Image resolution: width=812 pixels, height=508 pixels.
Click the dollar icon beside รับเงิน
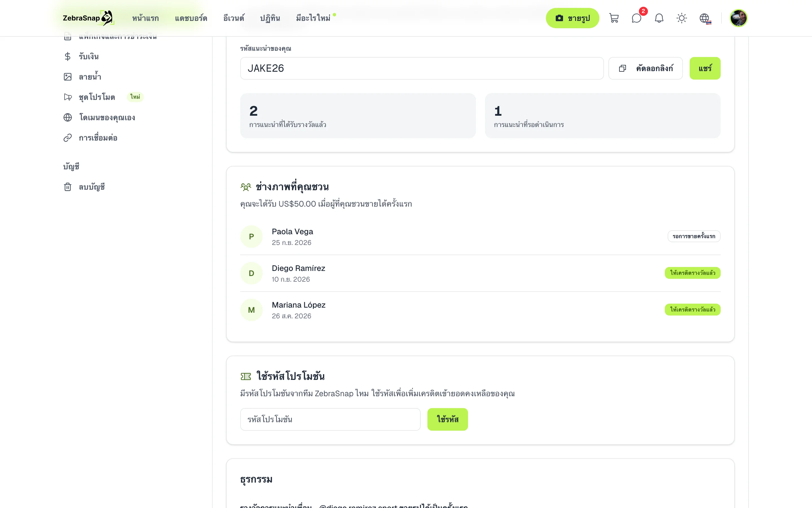tap(67, 56)
